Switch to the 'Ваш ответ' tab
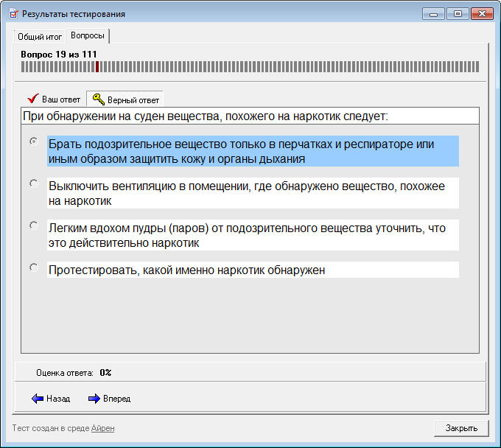 54,99
